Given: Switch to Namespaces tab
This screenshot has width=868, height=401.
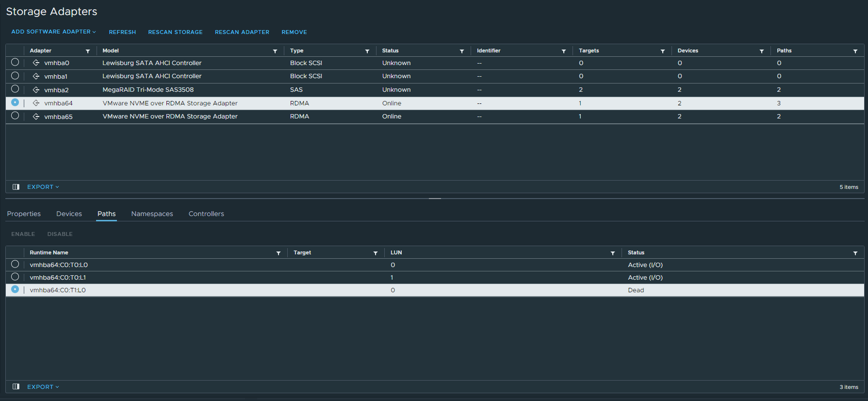Looking at the screenshot, I should tap(152, 214).
